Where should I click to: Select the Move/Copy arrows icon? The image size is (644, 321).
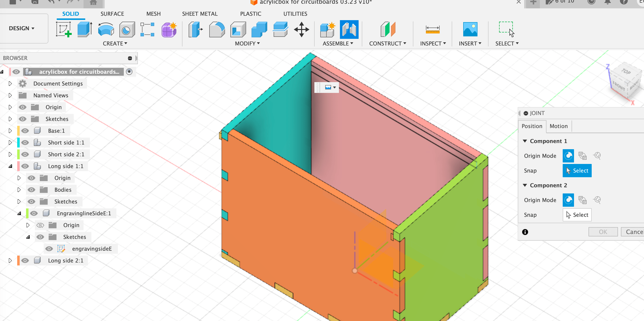(302, 29)
